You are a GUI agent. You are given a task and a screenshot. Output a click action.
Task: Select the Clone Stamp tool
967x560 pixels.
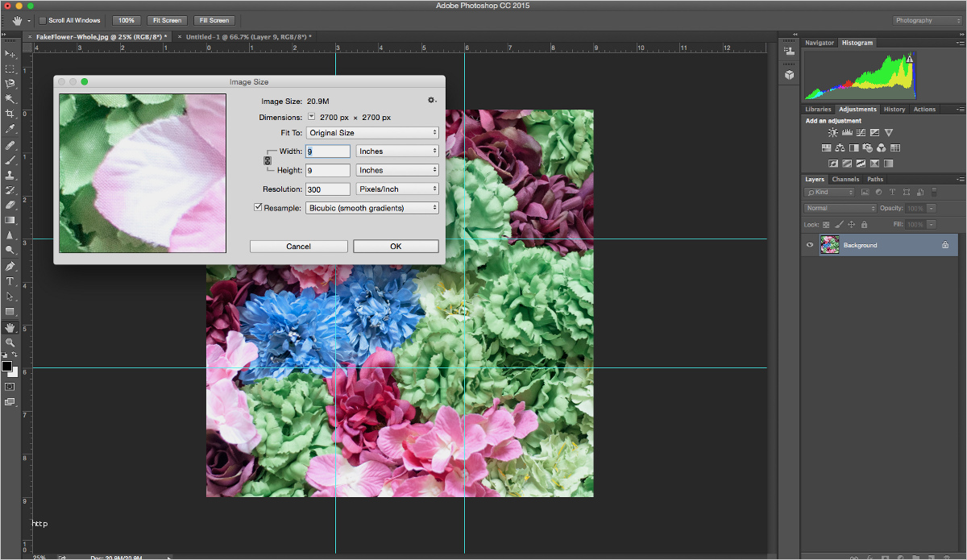pyautogui.click(x=10, y=175)
